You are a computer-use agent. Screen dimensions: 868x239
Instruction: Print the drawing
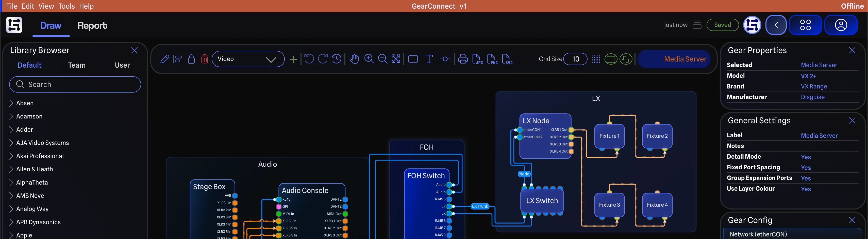pyautogui.click(x=463, y=59)
